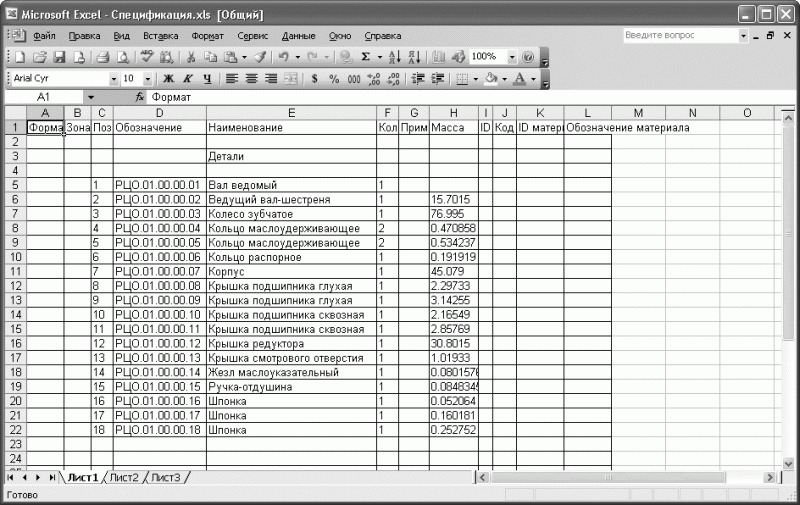Switch to the Лист2 sheet tab
The height and width of the screenshot is (505, 800).
pyautogui.click(x=124, y=477)
